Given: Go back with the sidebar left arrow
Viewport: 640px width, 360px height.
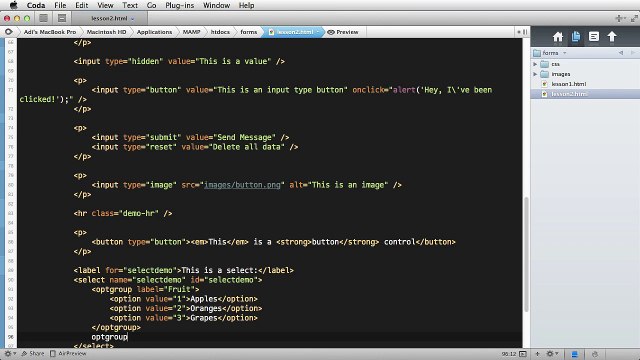Looking at the screenshot, I should pos(621,53).
